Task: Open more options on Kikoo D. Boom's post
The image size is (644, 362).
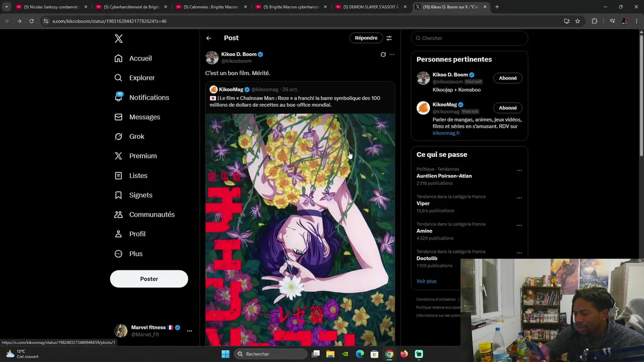Action: [392, 54]
